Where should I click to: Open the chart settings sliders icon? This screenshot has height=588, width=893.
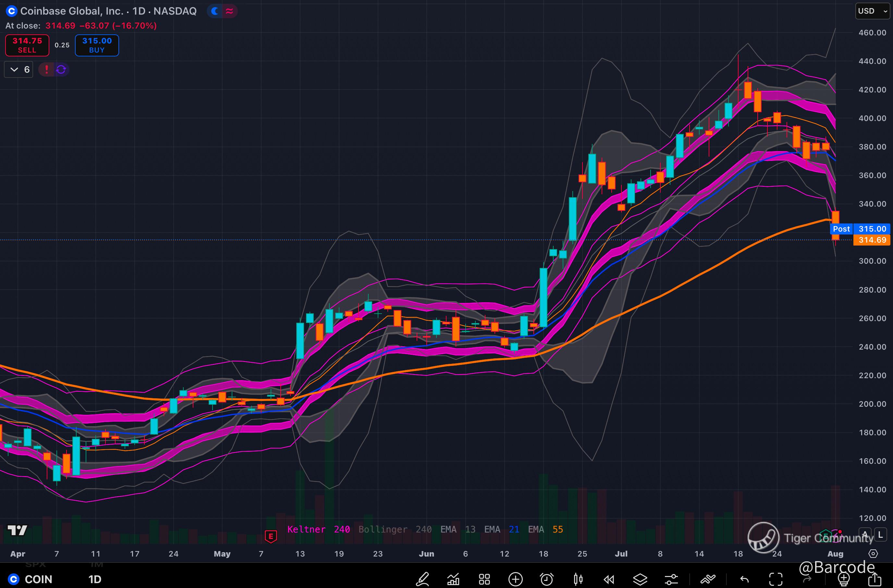(x=671, y=579)
